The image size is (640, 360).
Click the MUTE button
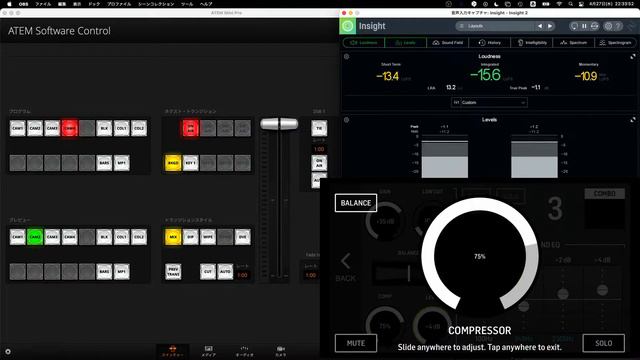356,343
